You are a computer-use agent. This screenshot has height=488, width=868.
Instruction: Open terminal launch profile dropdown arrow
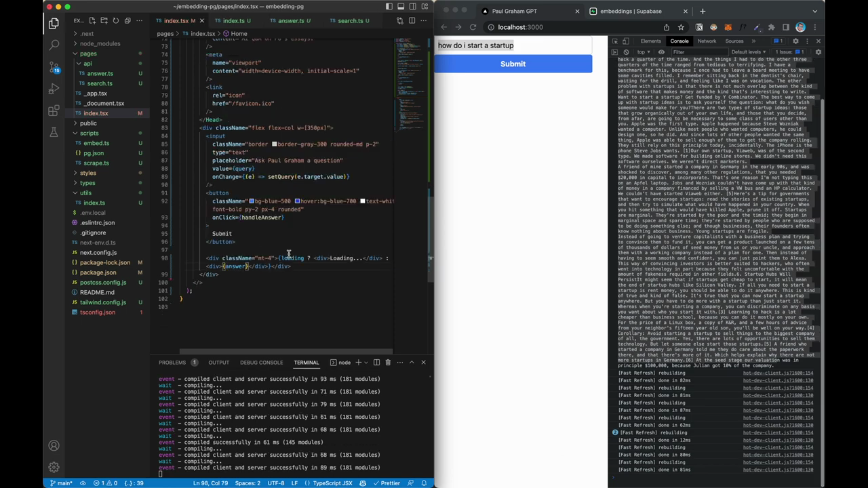click(366, 363)
